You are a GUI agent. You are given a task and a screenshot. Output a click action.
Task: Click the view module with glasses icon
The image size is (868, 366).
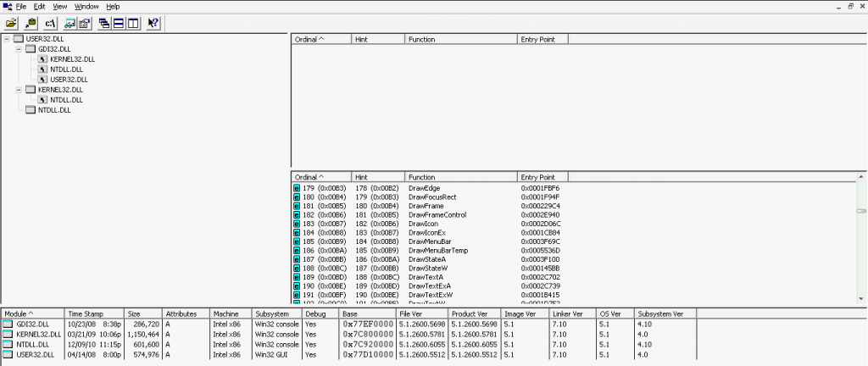(x=70, y=23)
